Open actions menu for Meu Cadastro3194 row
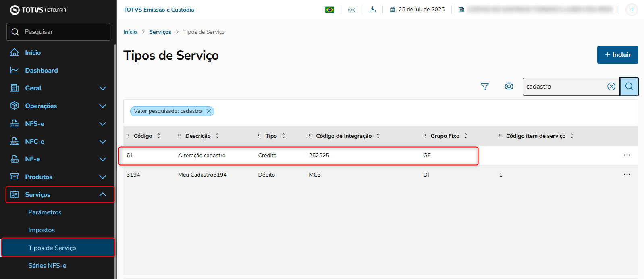Viewport: 644px width, 279px height. point(627,175)
